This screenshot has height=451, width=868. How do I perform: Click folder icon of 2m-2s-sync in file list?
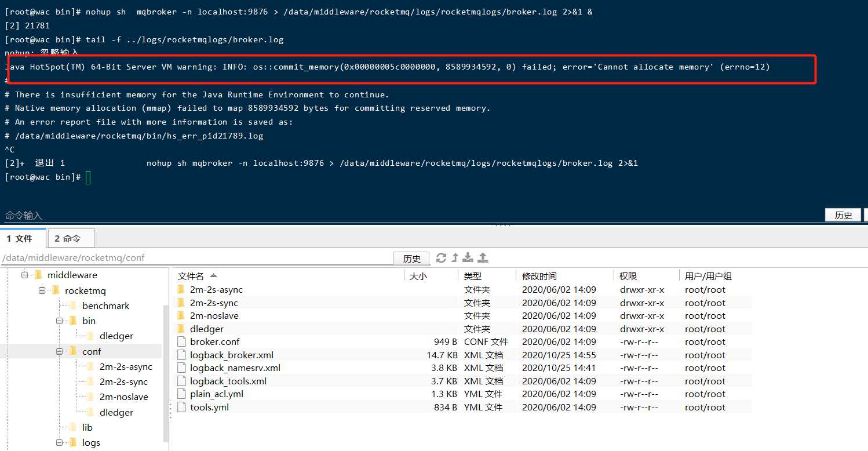pos(181,303)
